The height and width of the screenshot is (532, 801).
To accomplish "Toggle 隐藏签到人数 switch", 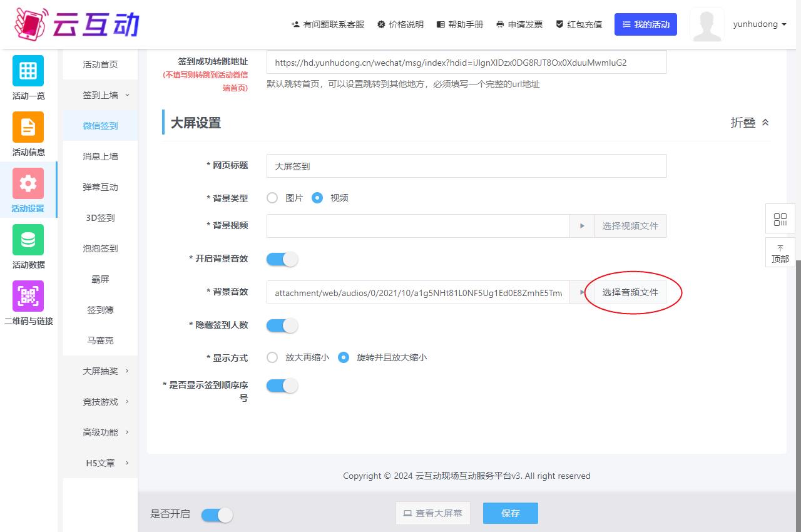I will (282, 325).
